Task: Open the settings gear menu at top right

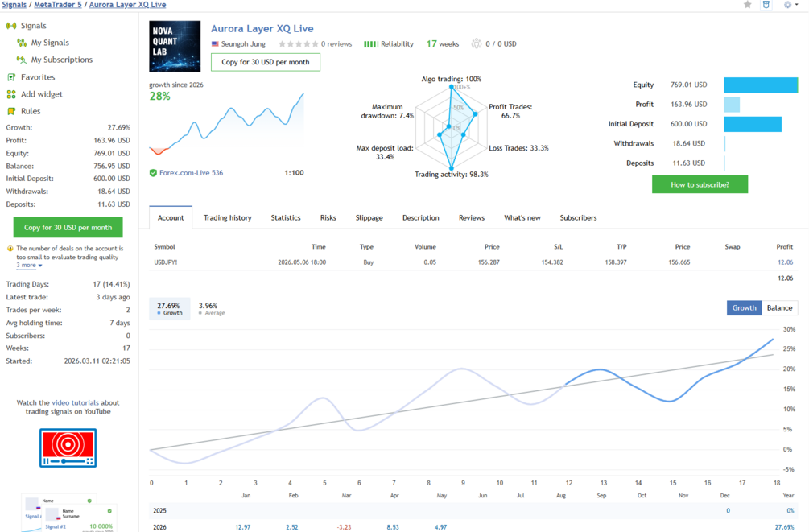Action: pyautogui.click(x=790, y=5)
